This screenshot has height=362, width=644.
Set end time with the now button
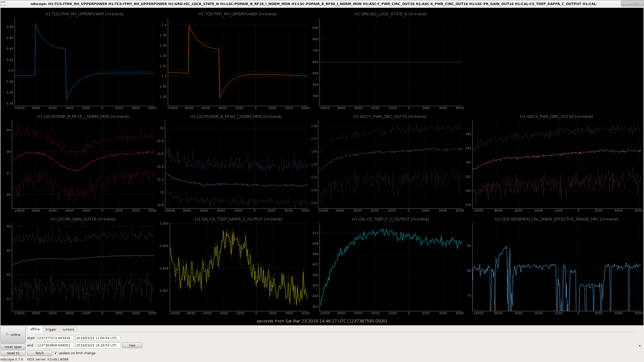pos(132,345)
